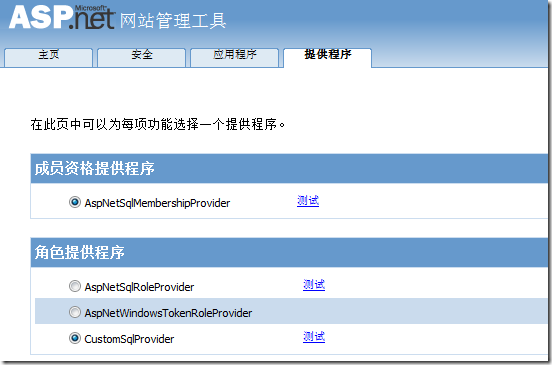The image size is (552, 365).
Task: Select AspNetWindowsTokenRoleProvider radio option
Action: (x=75, y=312)
